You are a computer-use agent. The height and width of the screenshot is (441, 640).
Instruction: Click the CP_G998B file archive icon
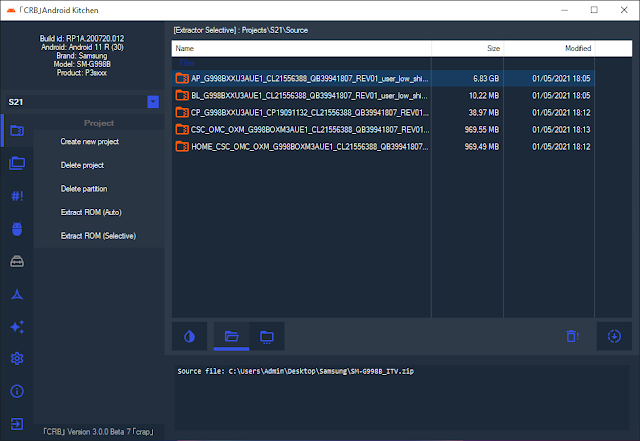click(x=182, y=112)
